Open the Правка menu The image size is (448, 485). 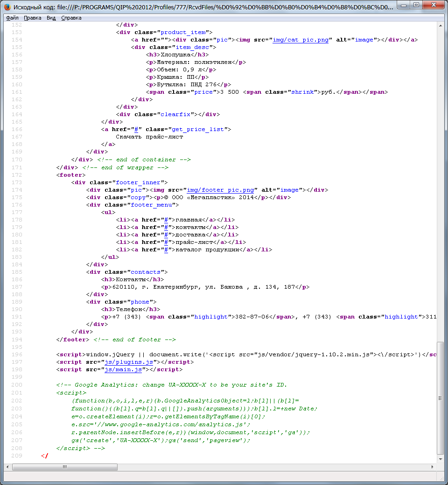[33, 18]
